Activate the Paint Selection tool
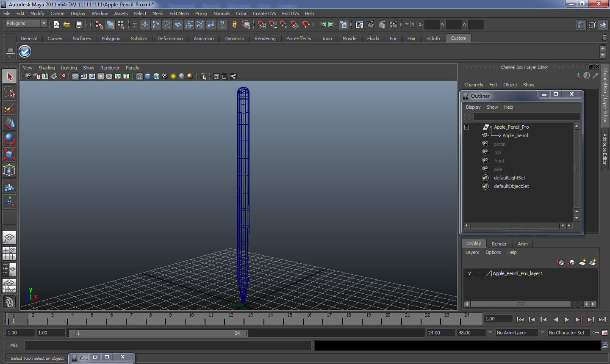This screenshot has height=364, width=610. [x=9, y=108]
